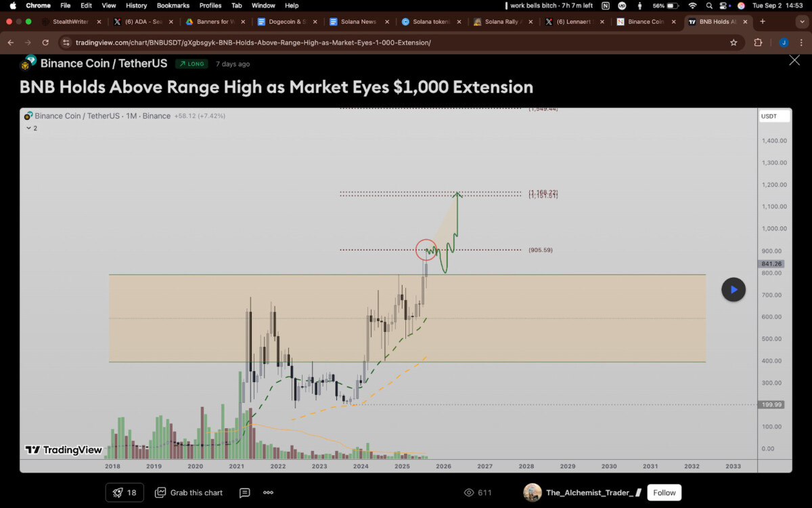This screenshot has width=812, height=508.
Task: Open the Chrome three-dot menu
Action: pos(802,43)
